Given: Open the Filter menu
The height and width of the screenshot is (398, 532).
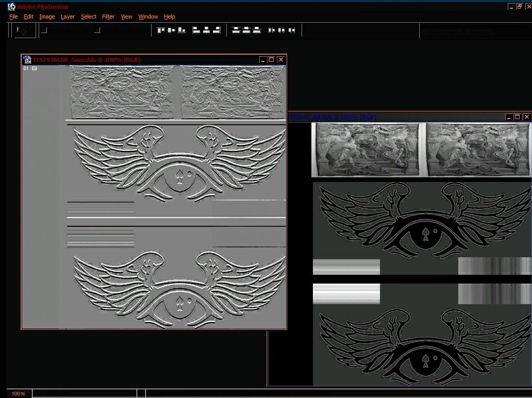Looking at the screenshot, I should pos(108,16).
